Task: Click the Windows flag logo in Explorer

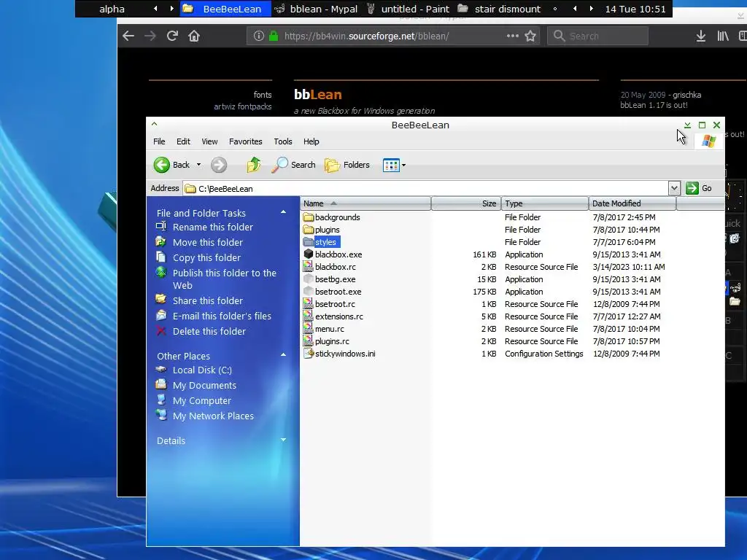Action: coord(708,141)
